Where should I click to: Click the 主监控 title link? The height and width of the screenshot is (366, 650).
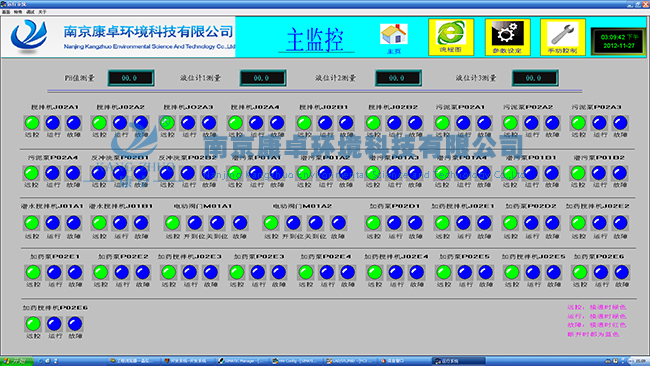[x=315, y=40]
